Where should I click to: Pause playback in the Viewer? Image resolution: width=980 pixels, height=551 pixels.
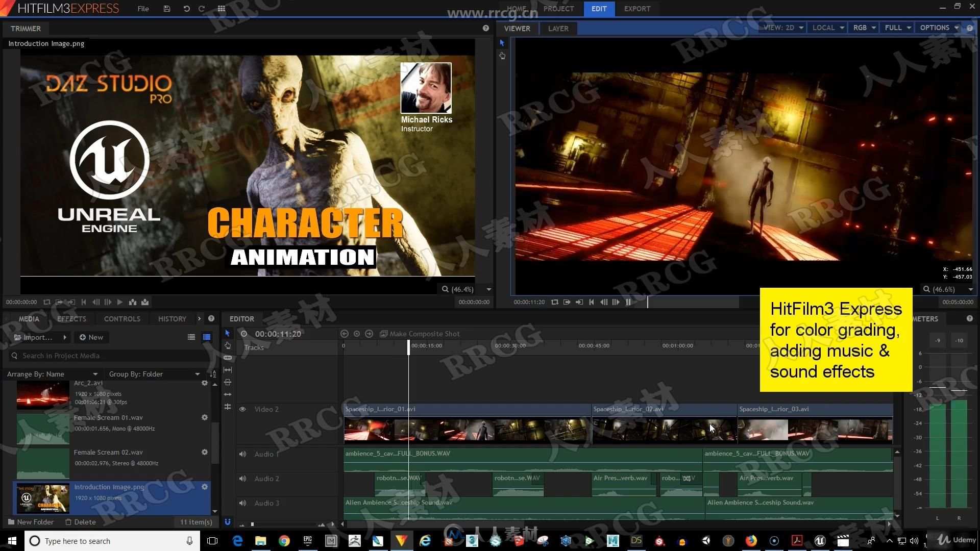628,302
